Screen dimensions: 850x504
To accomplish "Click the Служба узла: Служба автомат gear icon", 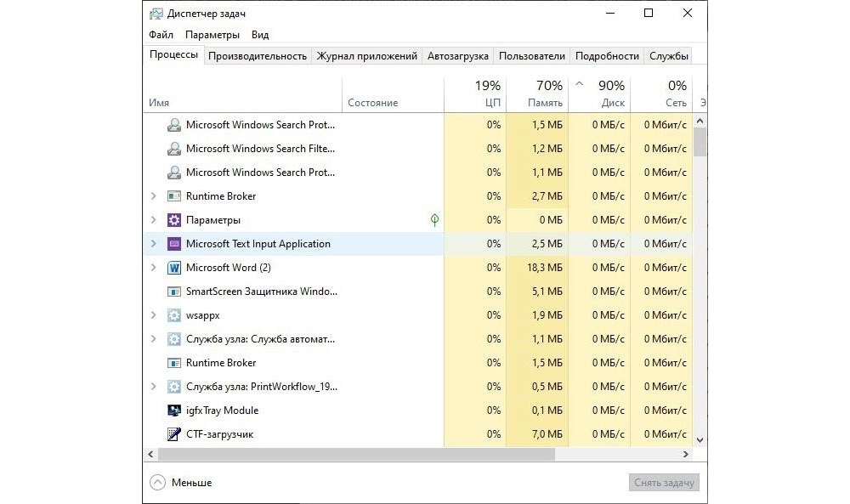I will (174, 339).
